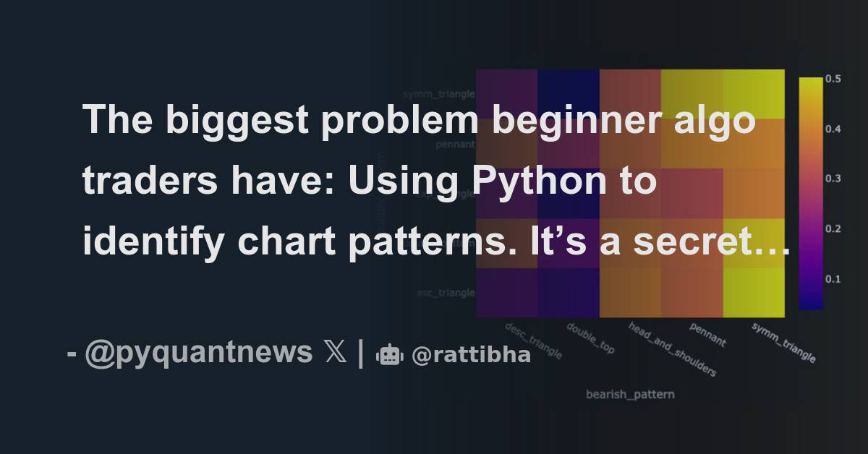
Task: Click the asc_triangle y-axis label
Action: coord(446,292)
